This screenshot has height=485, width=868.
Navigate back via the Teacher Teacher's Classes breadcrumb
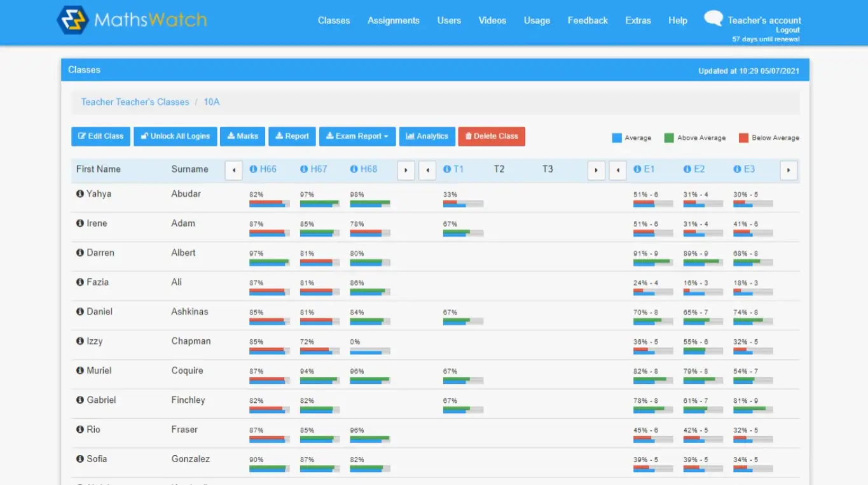[135, 102]
